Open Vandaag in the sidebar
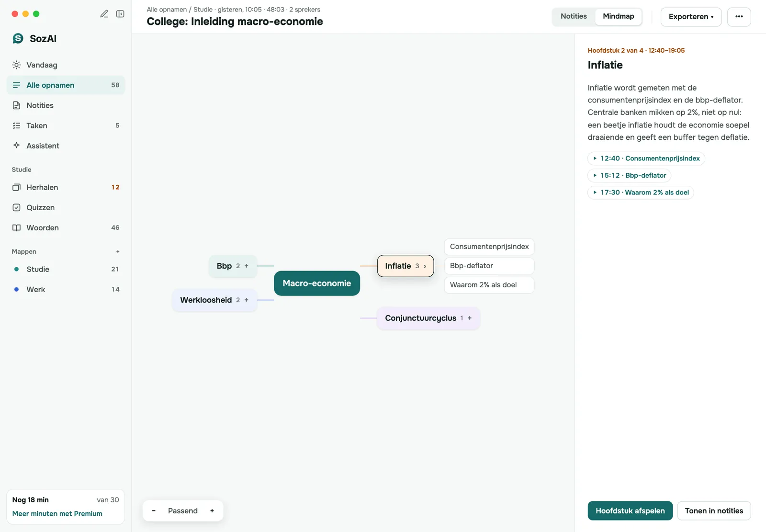Image resolution: width=766 pixels, height=532 pixels. (66, 65)
